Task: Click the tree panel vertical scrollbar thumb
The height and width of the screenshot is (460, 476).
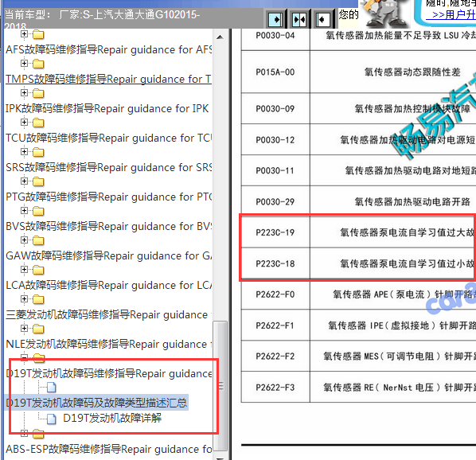Action: click(220, 385)
